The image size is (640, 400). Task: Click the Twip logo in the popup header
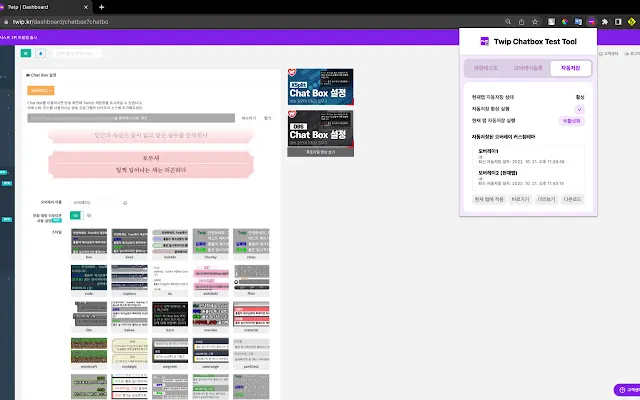[x=484, y=41]
